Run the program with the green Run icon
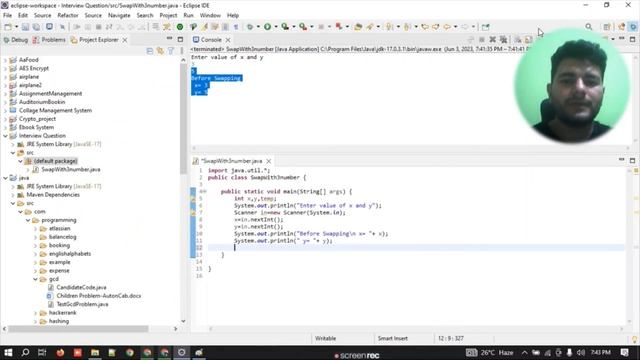 [x=267, y=27]
